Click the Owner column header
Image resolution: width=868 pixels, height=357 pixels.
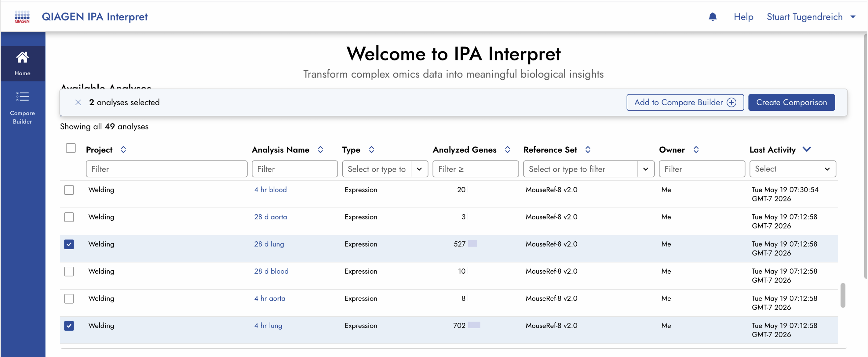point(672,150)
